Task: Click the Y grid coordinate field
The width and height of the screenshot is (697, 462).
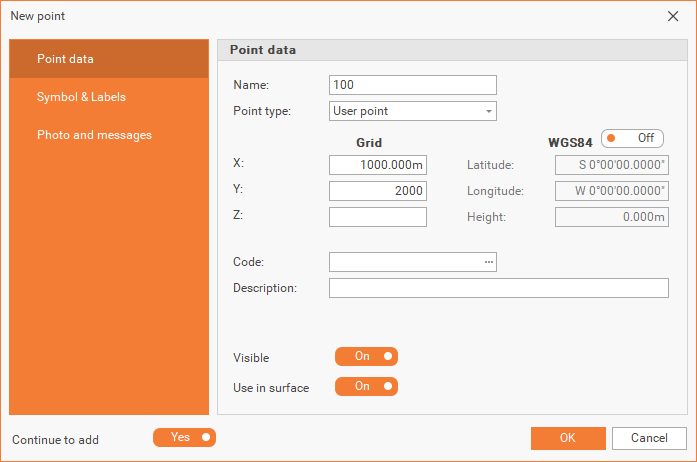Action: click(x=377, y=191)
